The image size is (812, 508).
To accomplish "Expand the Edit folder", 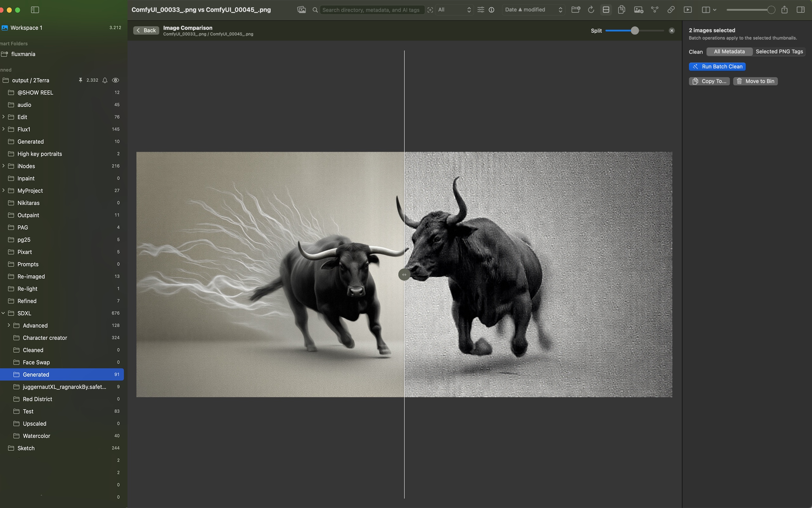I will pyautogui.click(x=3, y=117).
